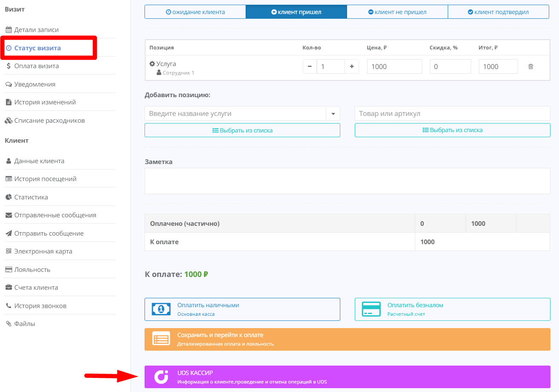Open Лояльность section
Screen dimensions: 559x392
(x=32, y=270)
